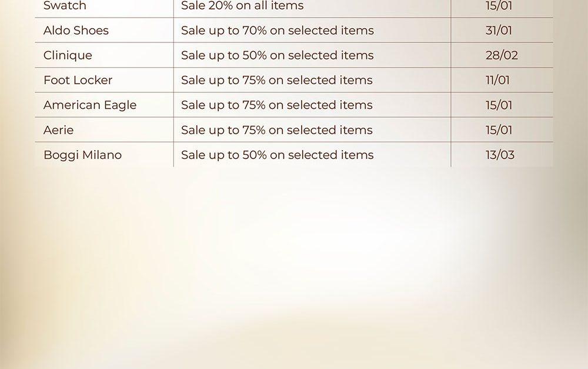Select the Aerie 75% sale description

click(276, 130)
